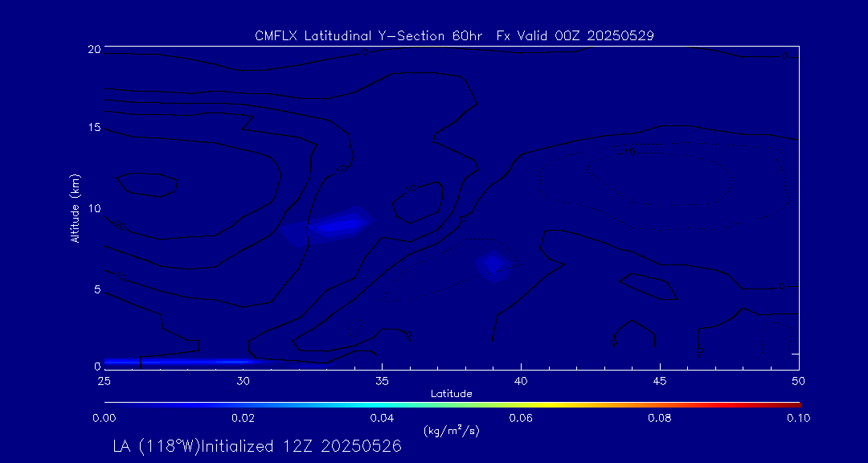Click the x-axis tick label 50
Viewport: 868px width, 463px height.
(799, 380)
